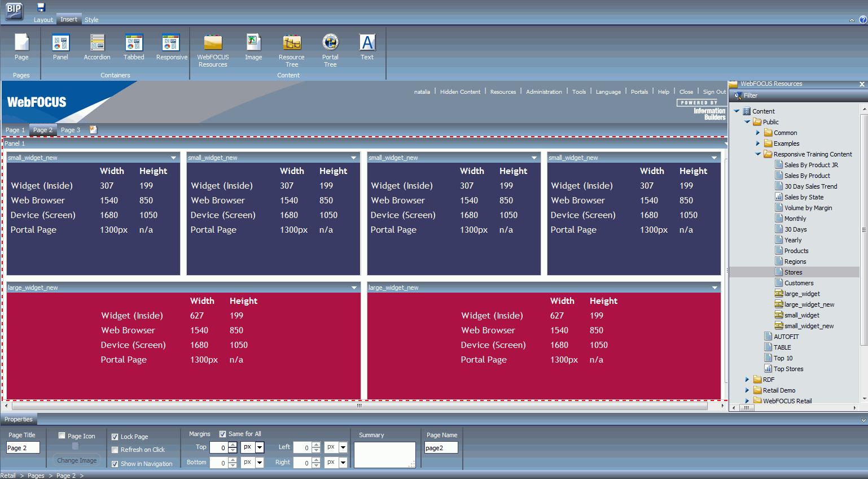The height and width of the screenshot is (479, 868).
Task: Click the Page Title input field
Action: click(23, 448)
